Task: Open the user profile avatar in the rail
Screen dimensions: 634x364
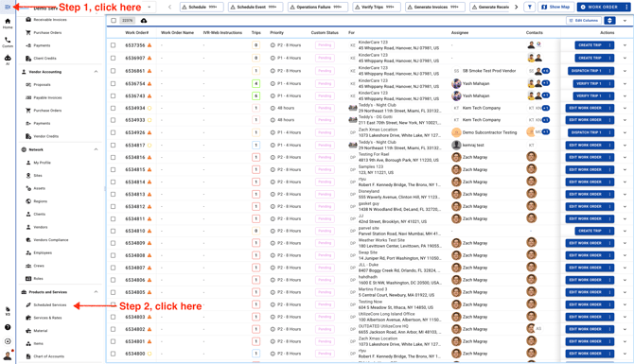Action: point(8,355)
